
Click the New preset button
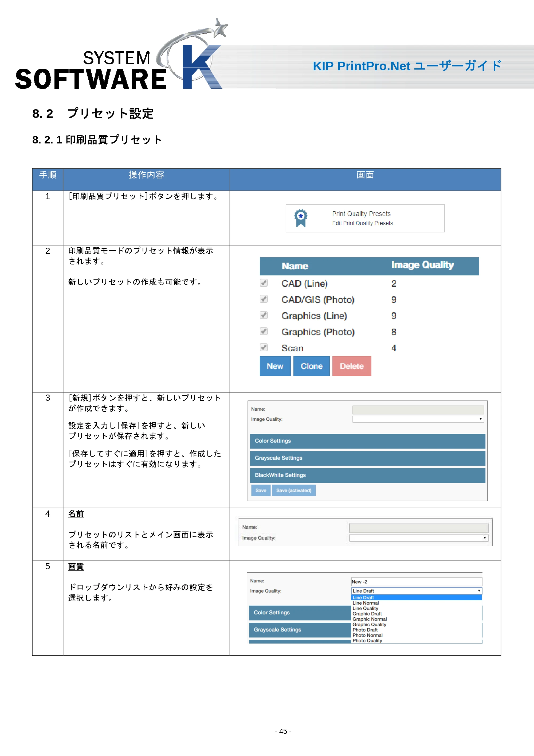tap(275, 366)
